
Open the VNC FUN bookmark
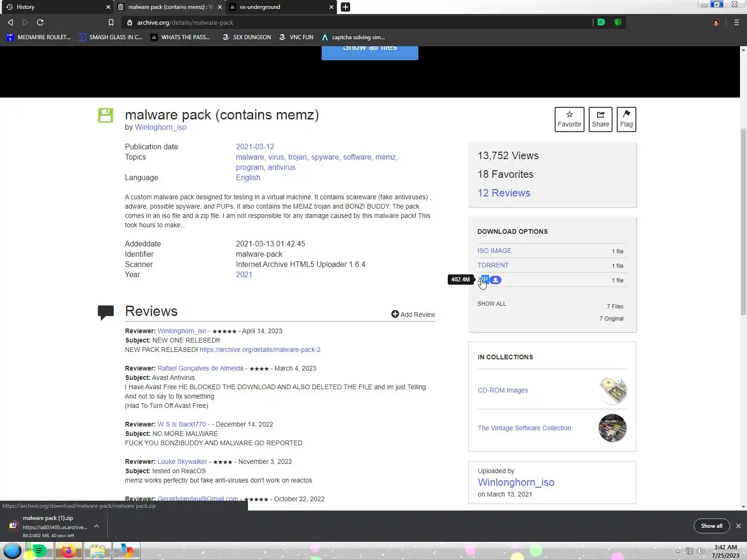(x=296, y=37)
